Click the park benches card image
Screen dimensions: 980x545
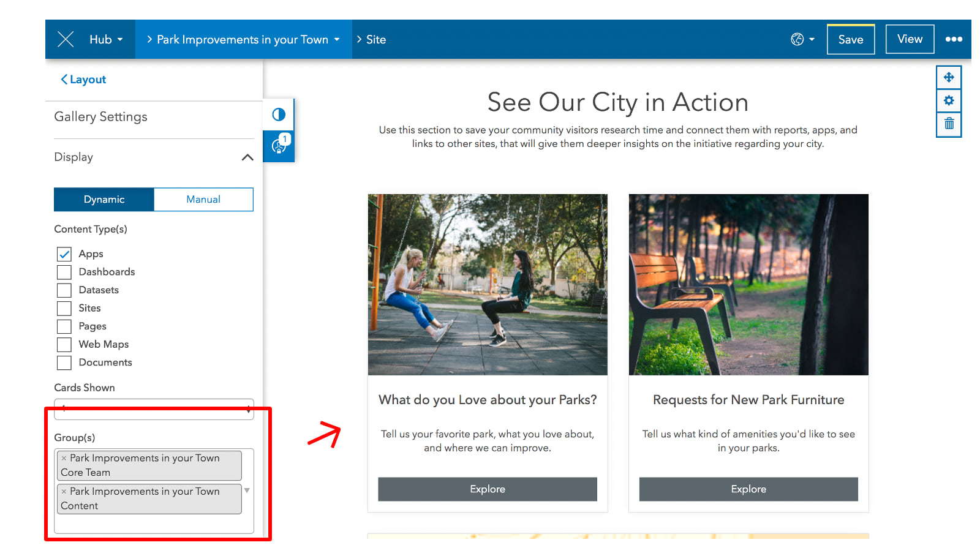pyautogui.click(x=748, y=285)
